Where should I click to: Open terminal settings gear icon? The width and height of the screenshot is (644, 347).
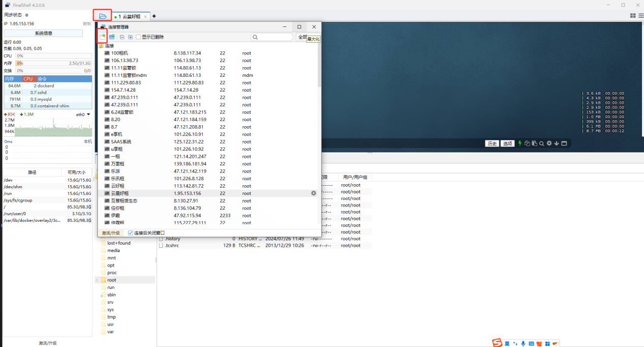pyautogui.click(x=549, y=143)
